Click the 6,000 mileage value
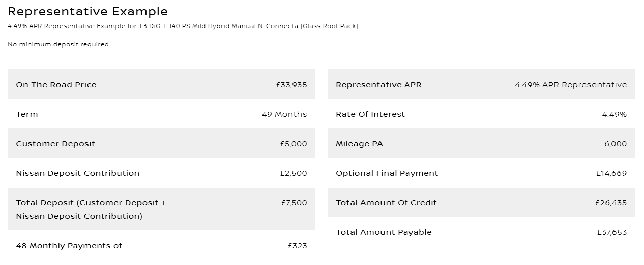 [616, 144]
